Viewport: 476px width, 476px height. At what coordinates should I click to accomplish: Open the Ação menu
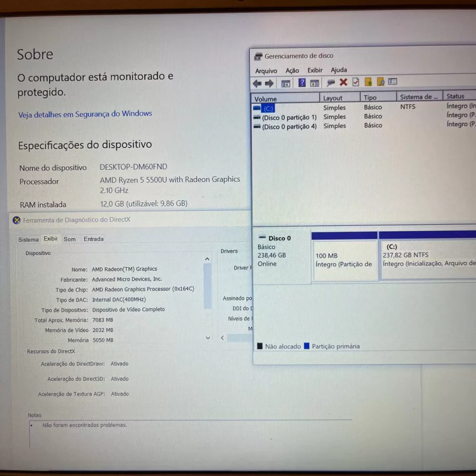click(292, 70)
